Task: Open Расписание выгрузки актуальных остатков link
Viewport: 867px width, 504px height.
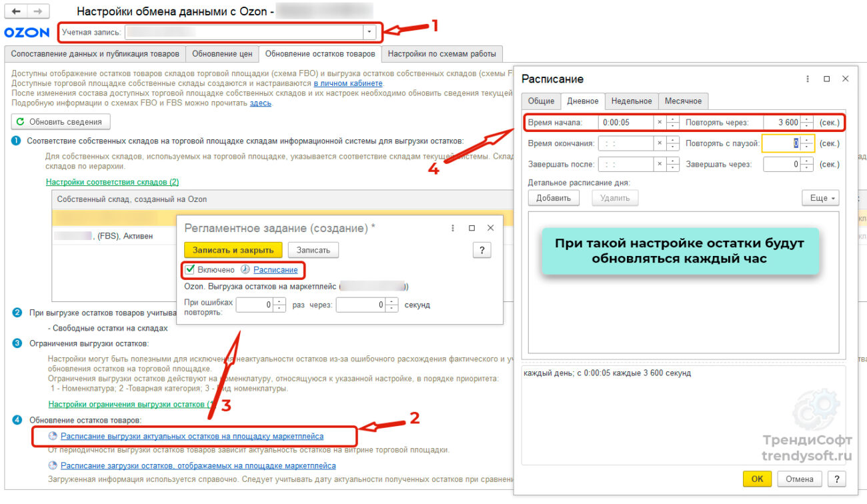Action: point(192,436)
